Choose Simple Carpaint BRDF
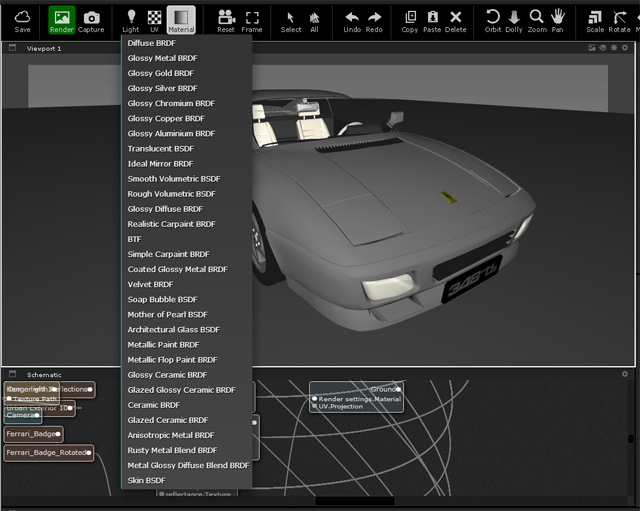The width and height of the screenshot is (640, 511). point(187,254)
